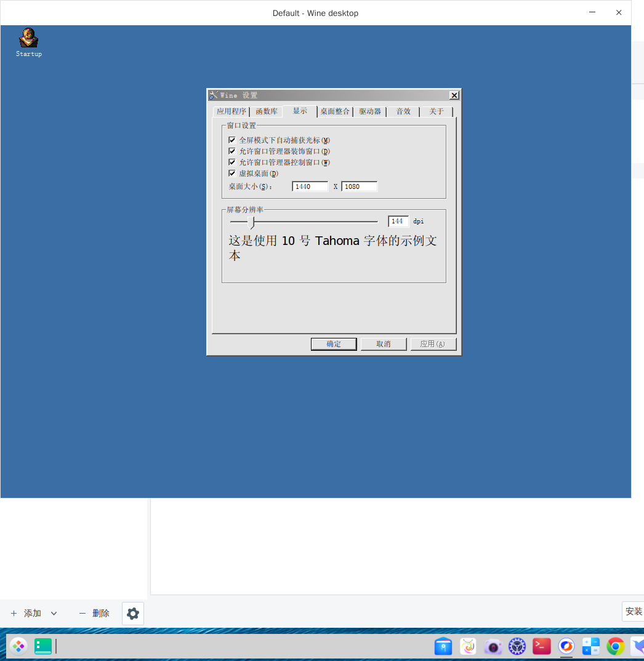Switch to the 应用程序 tab
Image resolution: width=644 pixels, height=661 pixels.
(231, 112)
